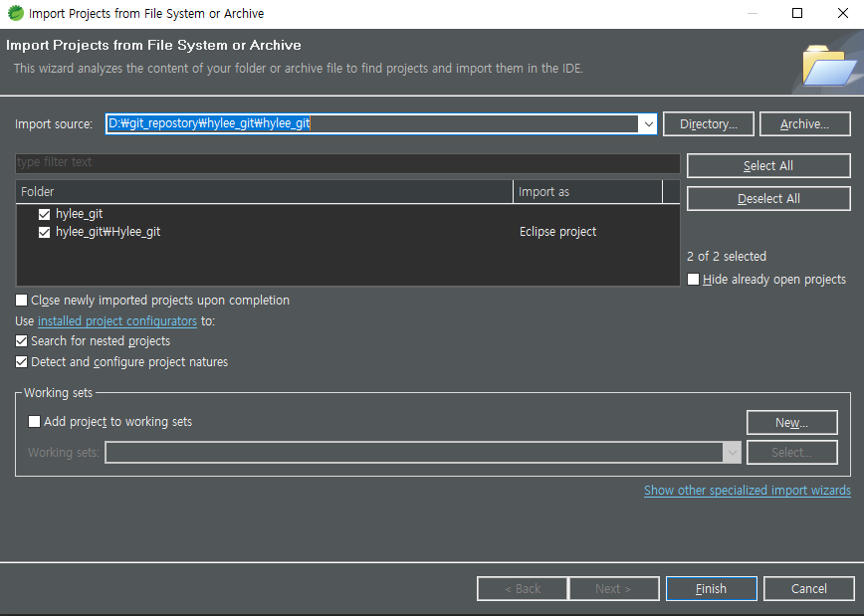Disable Search for nested projects

point(22,341)
